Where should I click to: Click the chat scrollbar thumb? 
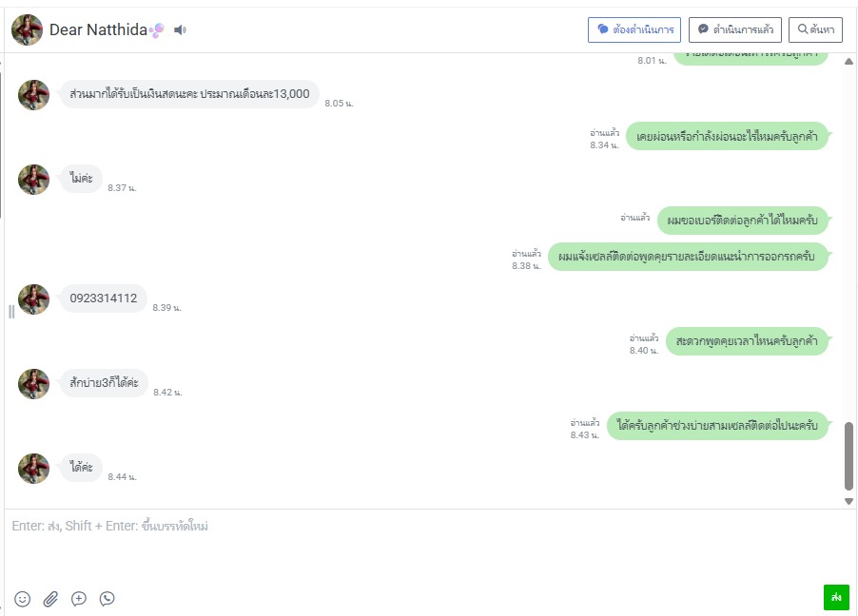tap(848, 456)
